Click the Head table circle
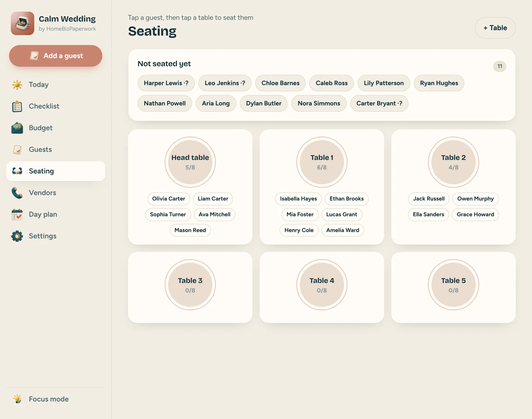532x419 pixels. point(190,162)
